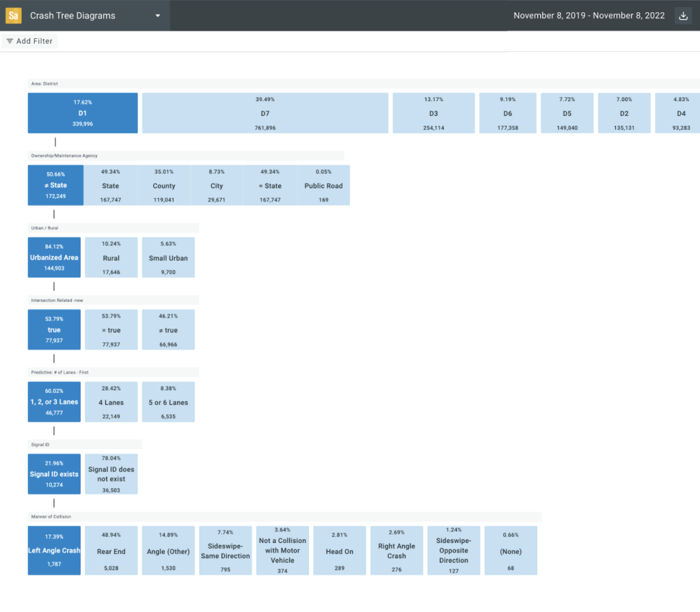Pick the Small Urban node
700x612 pixels.
click(x=168, y=258)
